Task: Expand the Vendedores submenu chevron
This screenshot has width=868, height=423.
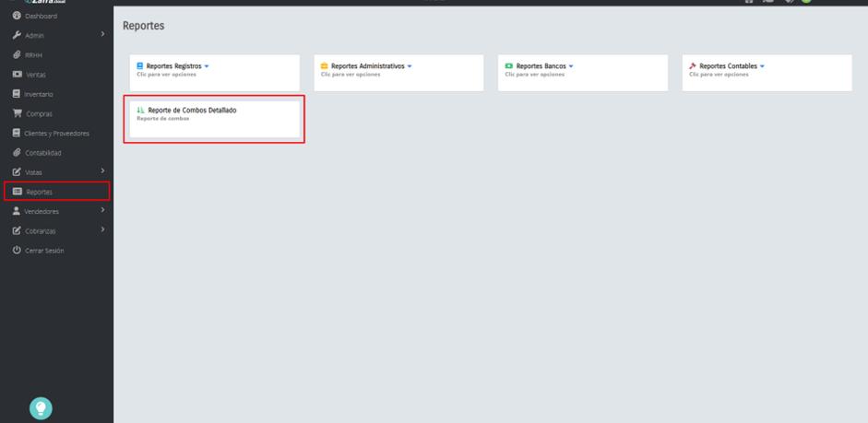Action: point(103,210)
